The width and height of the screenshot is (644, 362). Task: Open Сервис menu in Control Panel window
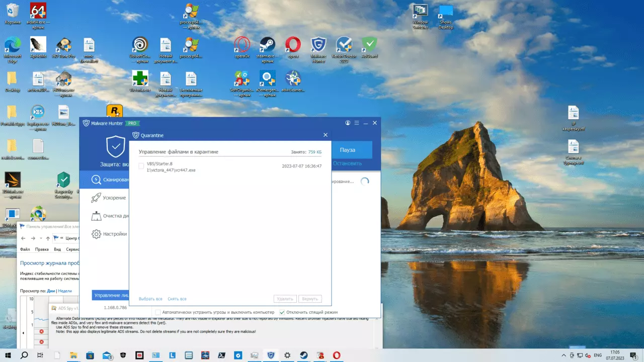pos(72,249)
